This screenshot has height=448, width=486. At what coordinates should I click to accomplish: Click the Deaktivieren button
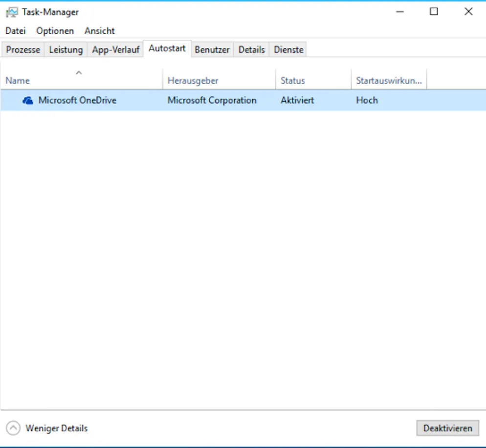point(447,428)
